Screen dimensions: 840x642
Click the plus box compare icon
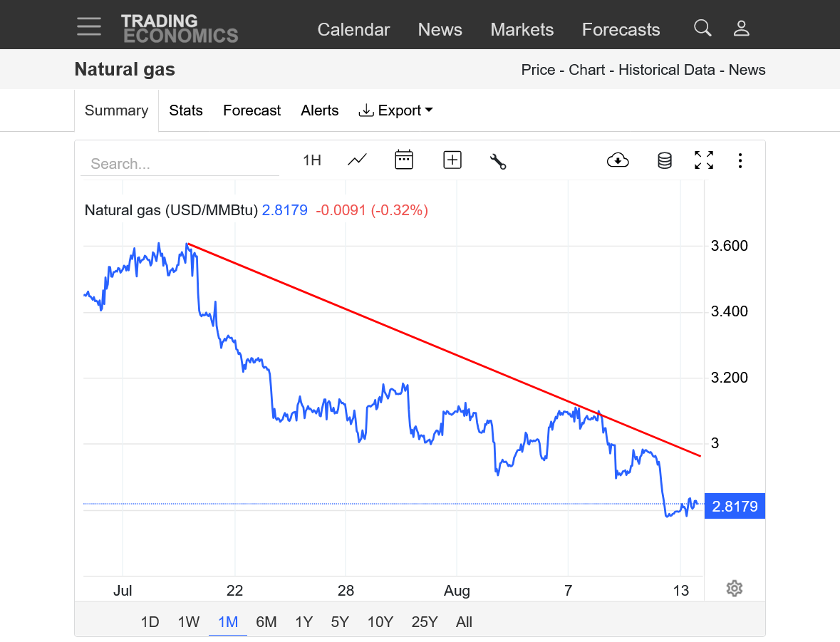tap(452, 160)
